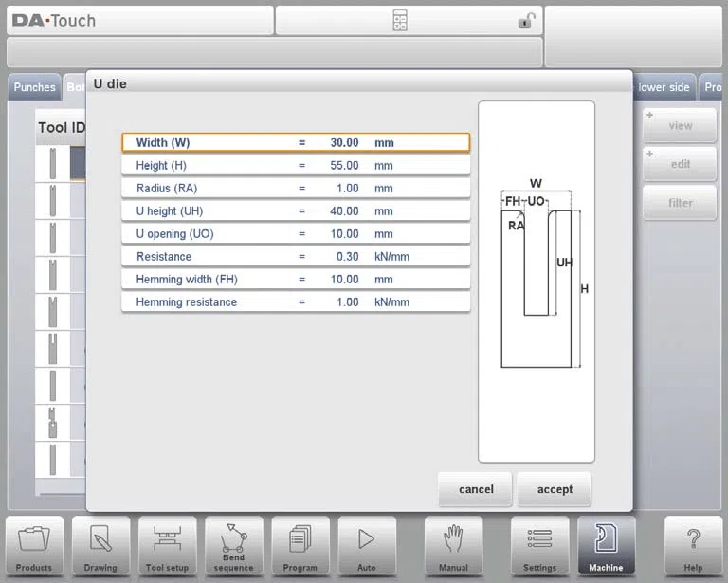Viewport: 728px width, 583px height.
Task: Toggle the padlock unlock icon
Action: tap(526, 21)
